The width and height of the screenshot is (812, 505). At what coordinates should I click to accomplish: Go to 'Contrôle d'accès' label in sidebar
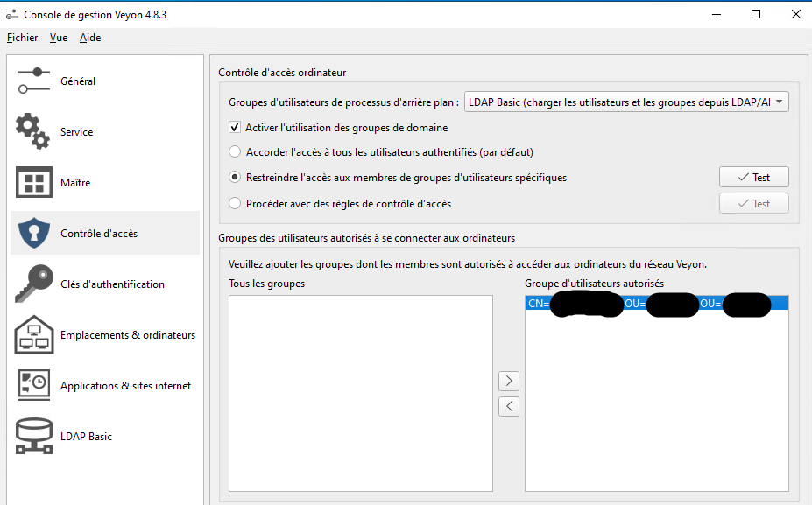pos(99,234)
